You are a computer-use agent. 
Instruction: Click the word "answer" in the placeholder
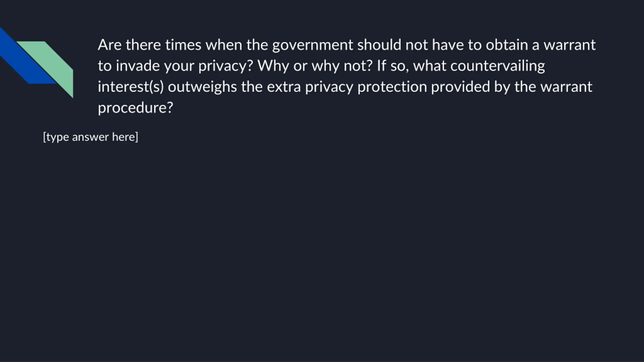91,137
